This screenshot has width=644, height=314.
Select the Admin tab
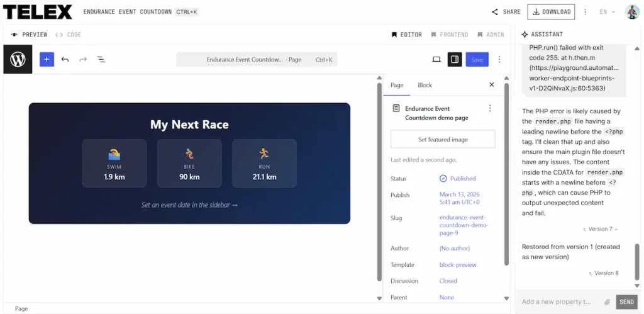491,35
